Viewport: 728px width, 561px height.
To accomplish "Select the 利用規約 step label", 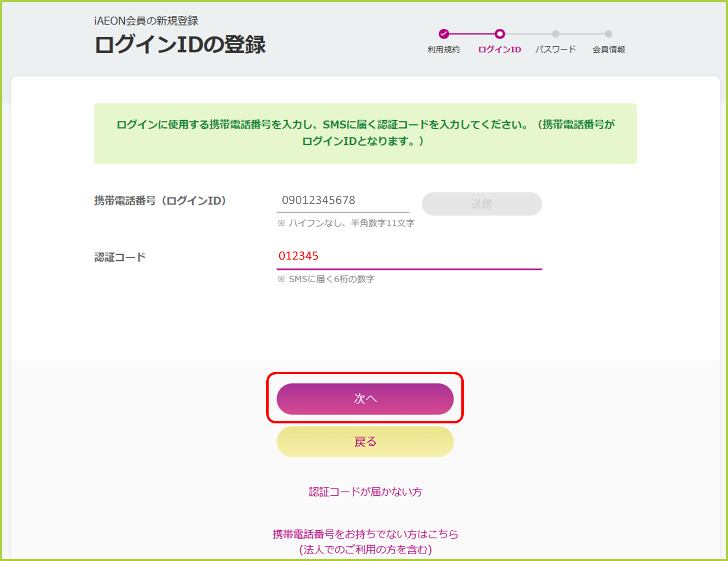I will tap(444, 50).
